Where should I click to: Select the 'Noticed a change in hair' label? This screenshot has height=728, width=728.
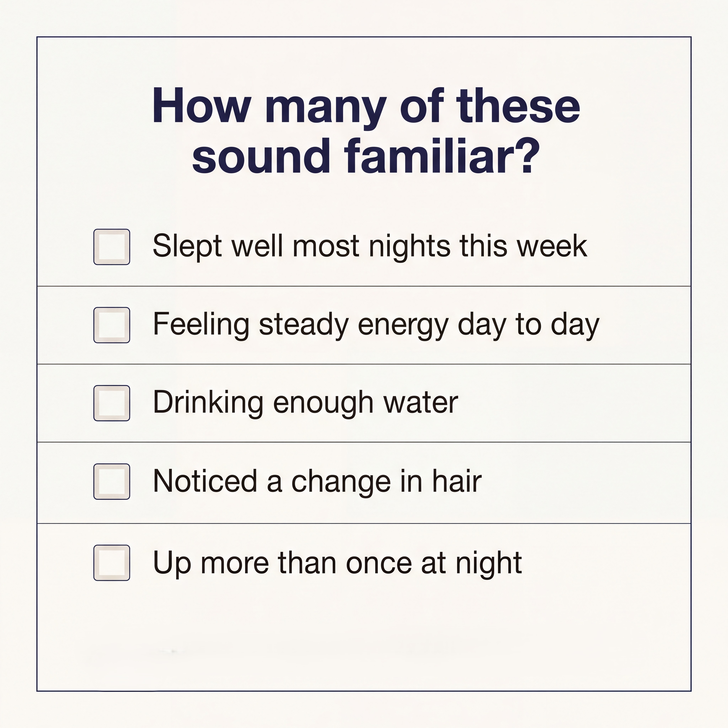[x=317, y=481]
